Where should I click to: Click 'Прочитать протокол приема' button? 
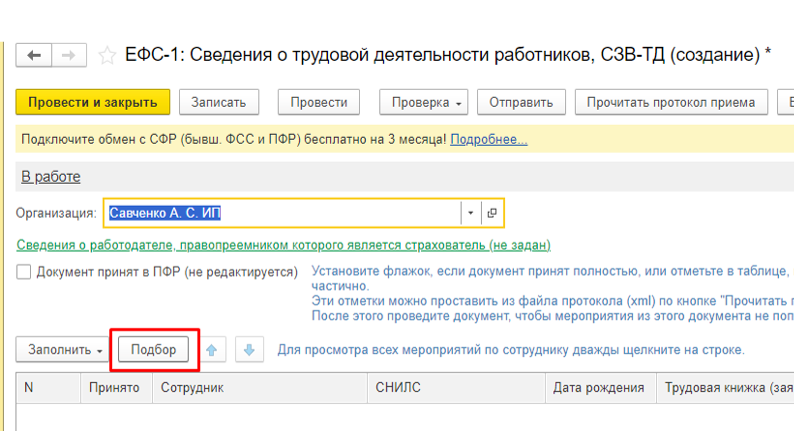coord(671,102)
